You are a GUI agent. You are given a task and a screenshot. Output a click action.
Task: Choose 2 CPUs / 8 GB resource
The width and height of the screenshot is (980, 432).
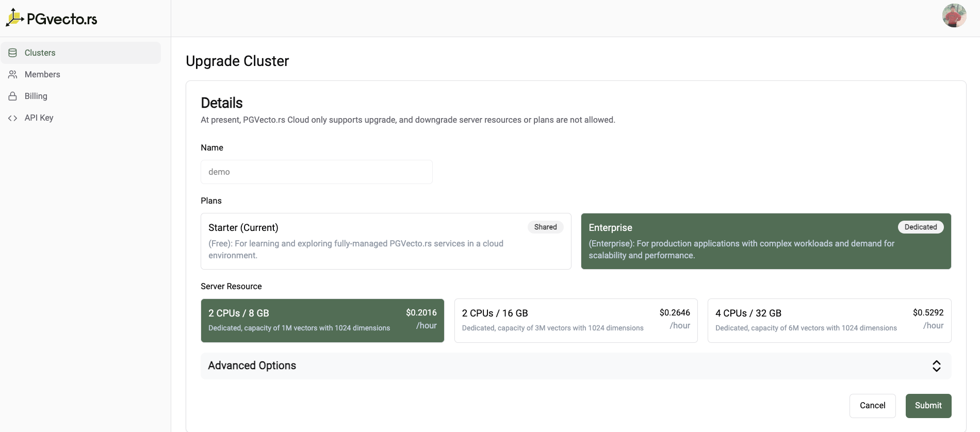tap(322, 321)
